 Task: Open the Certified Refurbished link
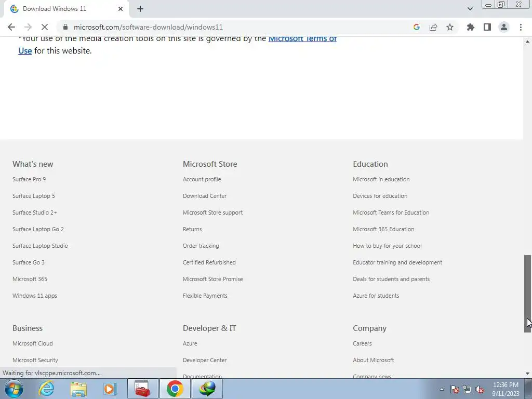click(209, 262)
